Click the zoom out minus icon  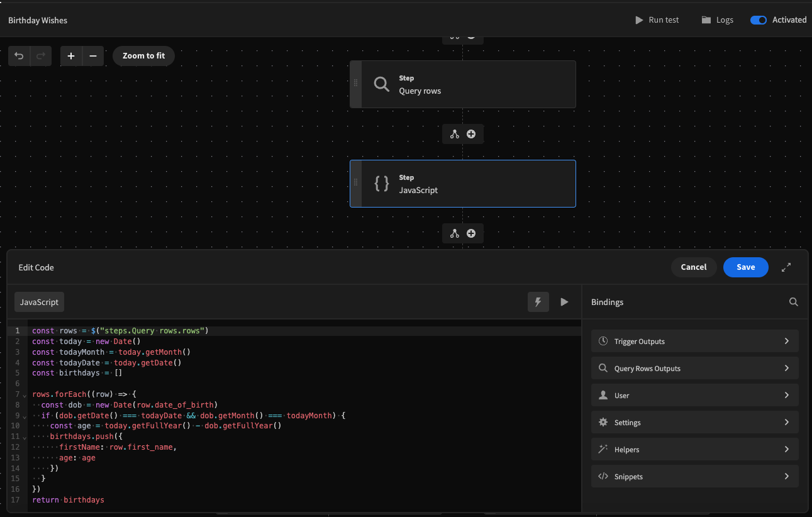click(93, 56)
